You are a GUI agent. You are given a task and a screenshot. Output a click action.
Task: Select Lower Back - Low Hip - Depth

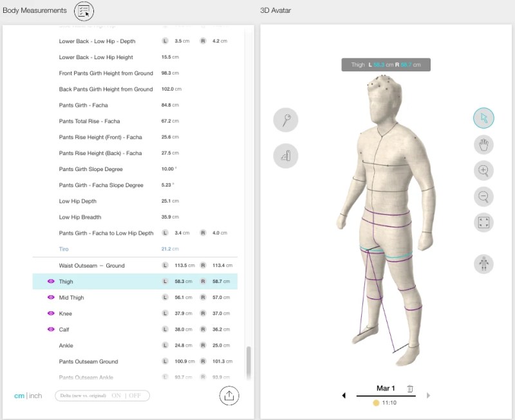pos(135,41)
